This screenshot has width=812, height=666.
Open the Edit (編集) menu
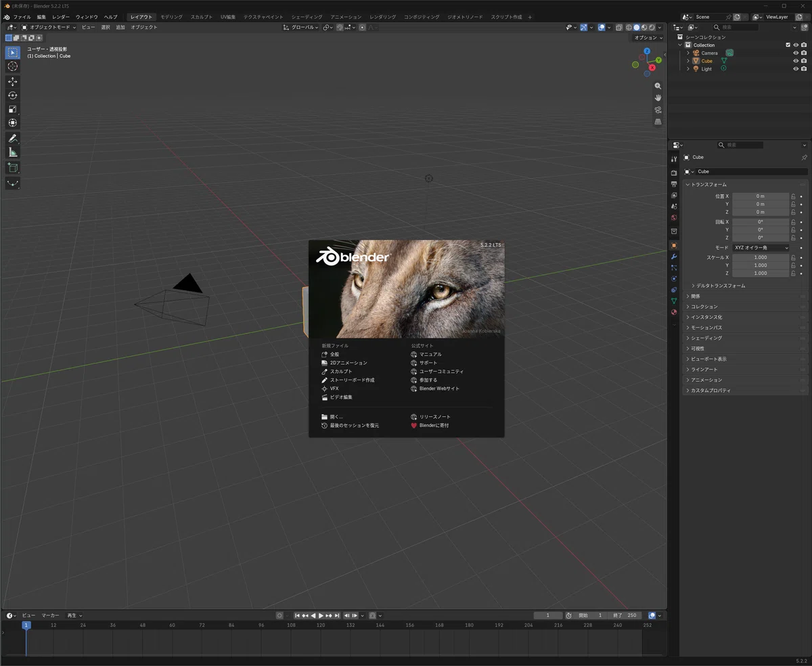(42, 17)
